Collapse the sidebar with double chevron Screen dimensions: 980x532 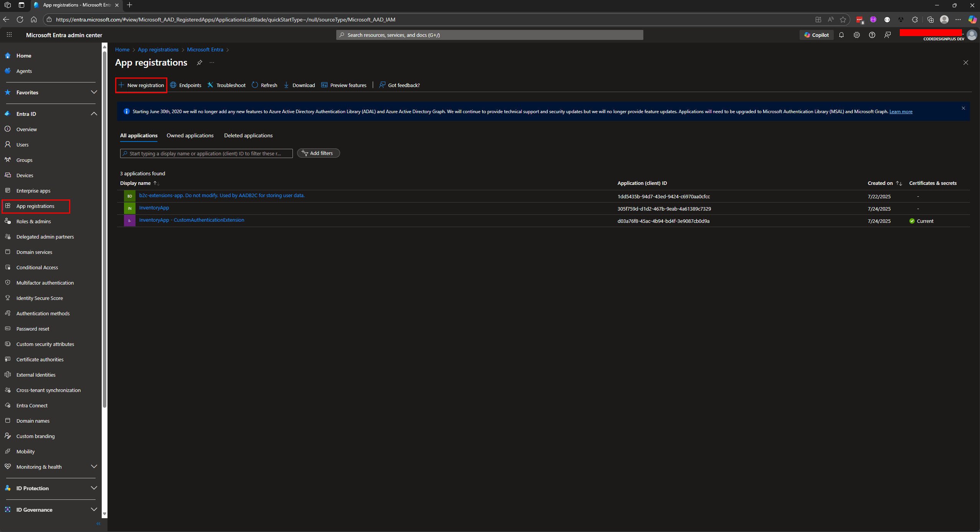pyautogui.click(x=98, y=524)
